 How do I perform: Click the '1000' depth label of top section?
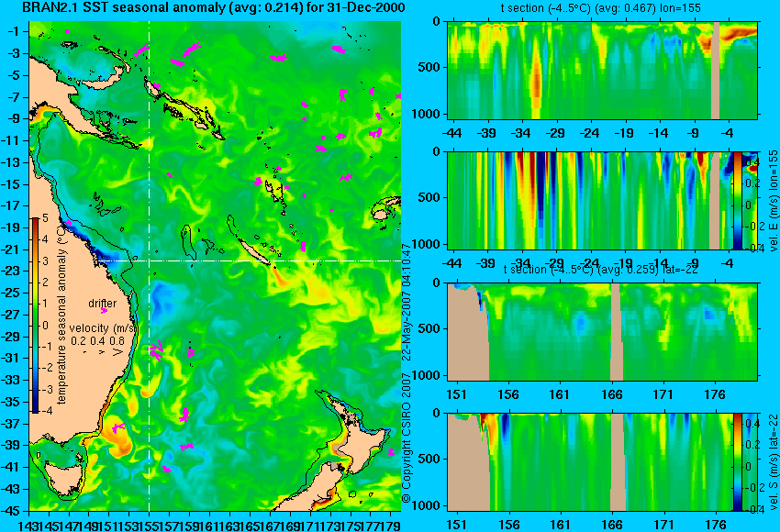428,115
